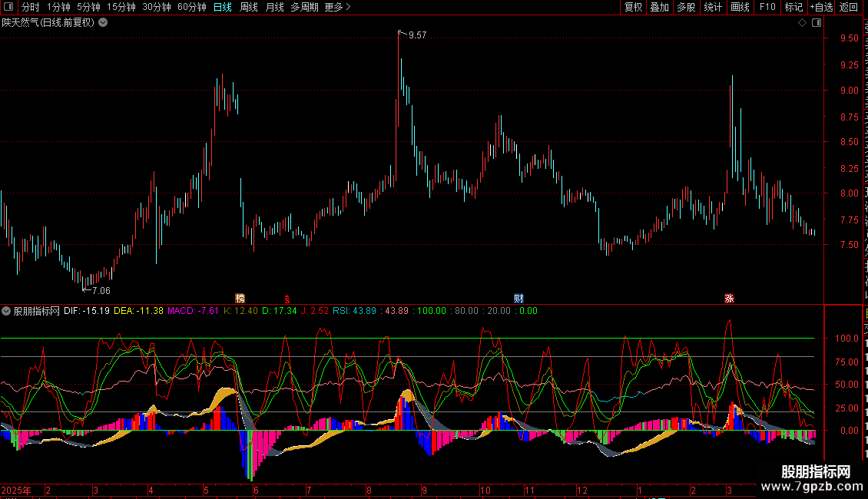The width and height of the screenshot is (868, 499).
Task: Open the 更多 periods menu
Action: [x=337, y=7]
